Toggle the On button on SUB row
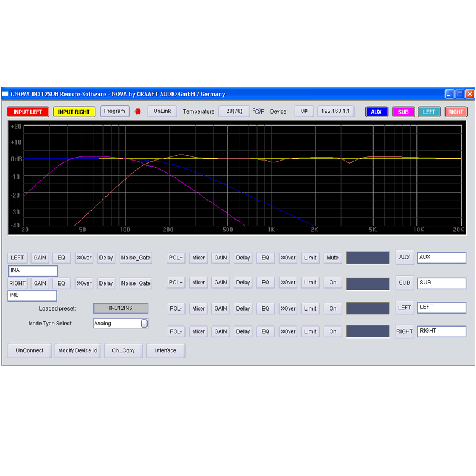This screenshot has width=476, height=476. 333,283
